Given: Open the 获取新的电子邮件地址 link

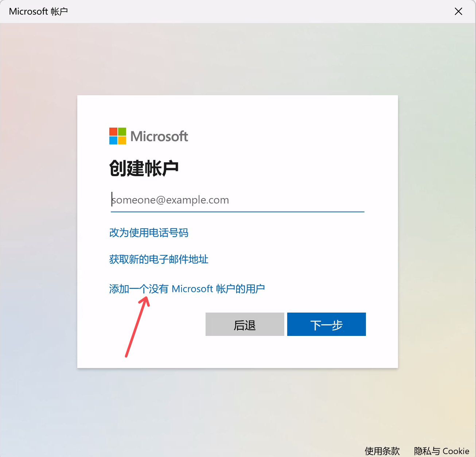Looking at the screenshot, I should tap(159, 259).
